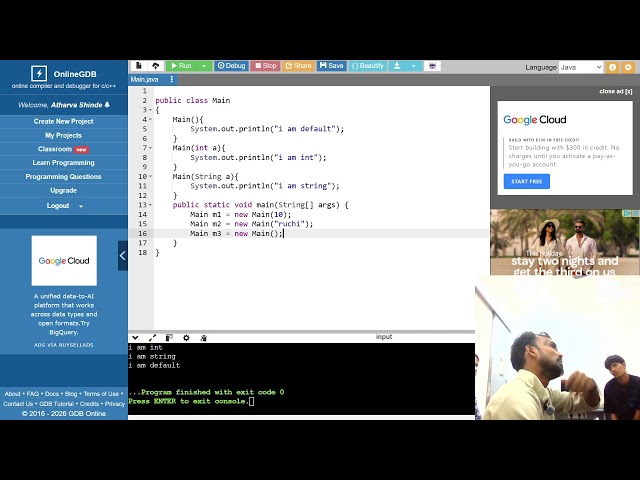Open the Language select box

pyautogui.click(x=581, y=67)
